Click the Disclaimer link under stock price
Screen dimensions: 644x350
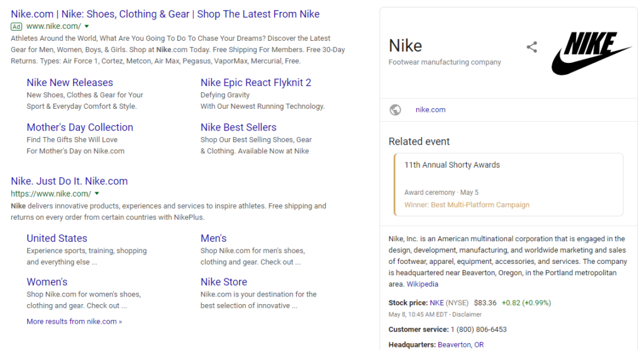point(467,314)
